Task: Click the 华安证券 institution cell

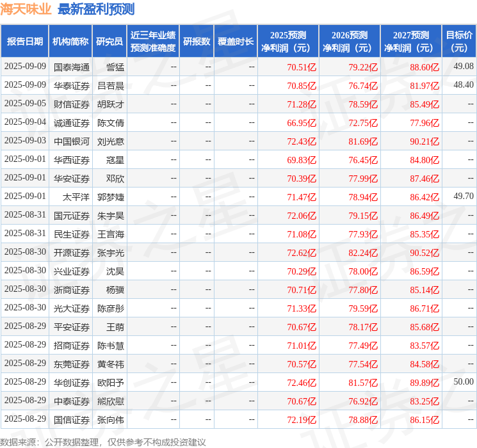Action: pyautogui.click(x=72, y=179)
